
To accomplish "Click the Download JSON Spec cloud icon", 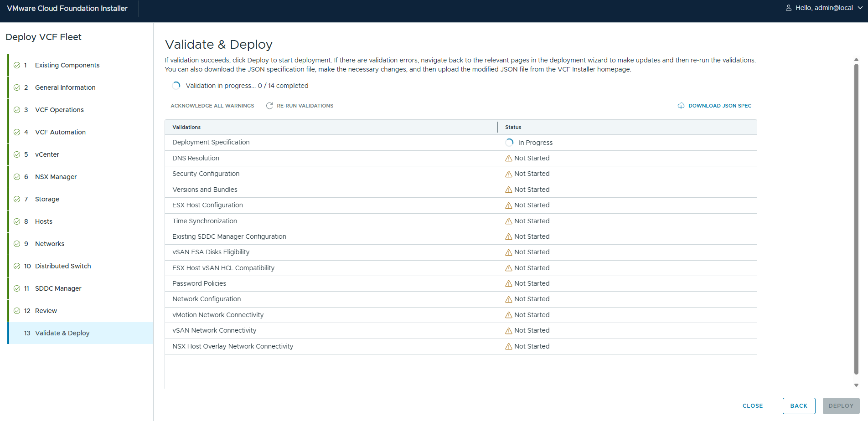I will tap(681, 106).
